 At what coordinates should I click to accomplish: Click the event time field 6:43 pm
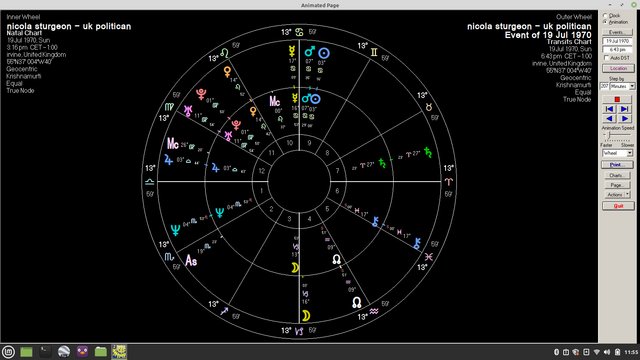[617, 49]
